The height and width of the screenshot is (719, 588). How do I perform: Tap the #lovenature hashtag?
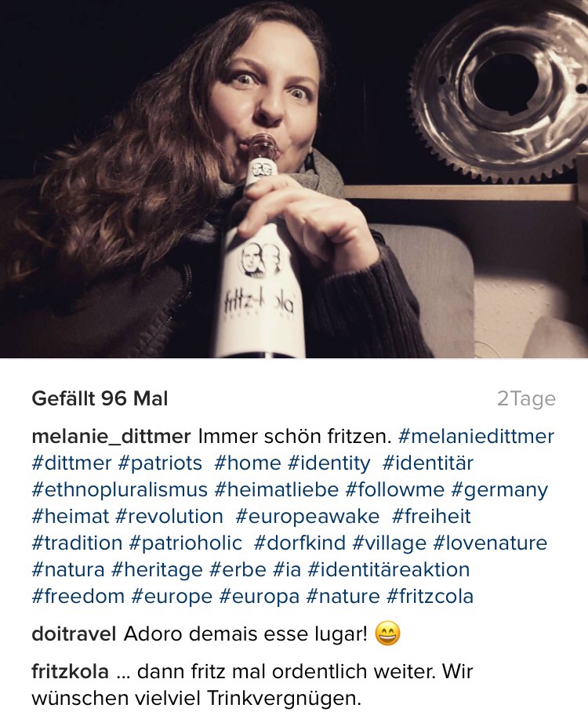point(490,543)
